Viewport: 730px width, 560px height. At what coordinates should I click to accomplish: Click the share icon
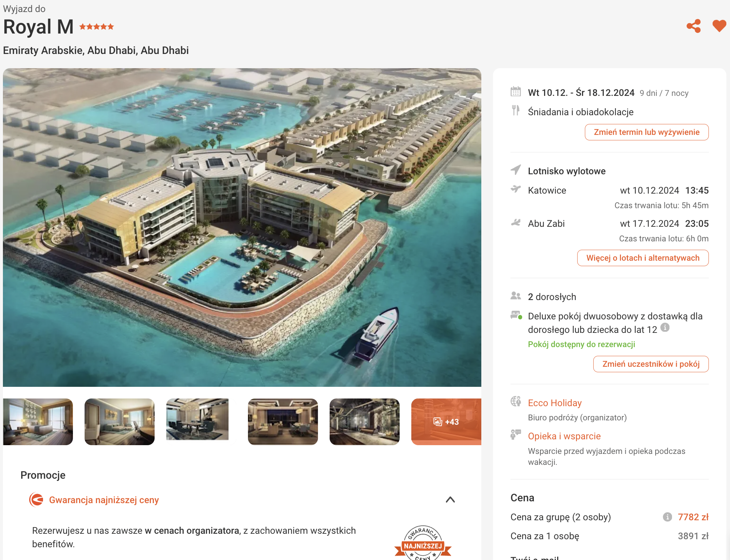pos(694,26)
